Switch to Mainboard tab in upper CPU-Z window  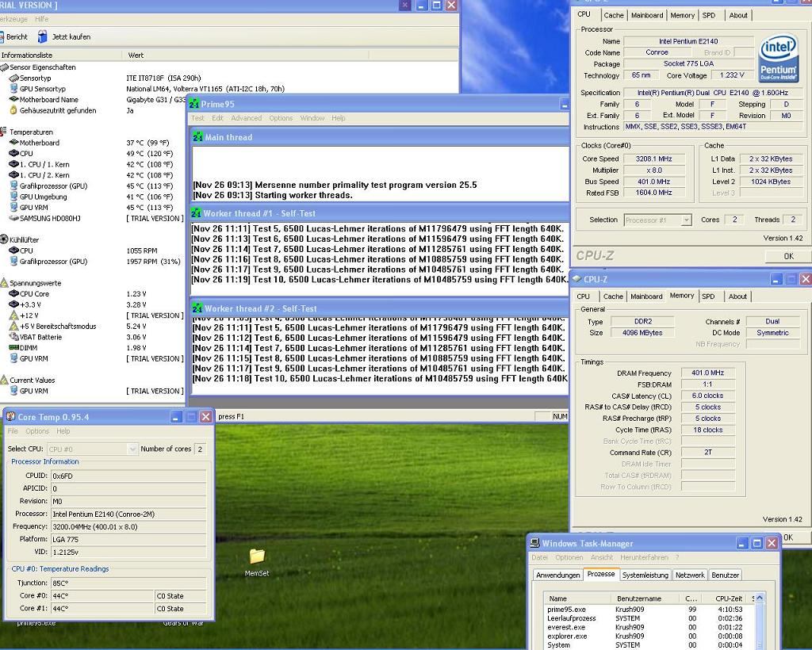click(647, 16)
